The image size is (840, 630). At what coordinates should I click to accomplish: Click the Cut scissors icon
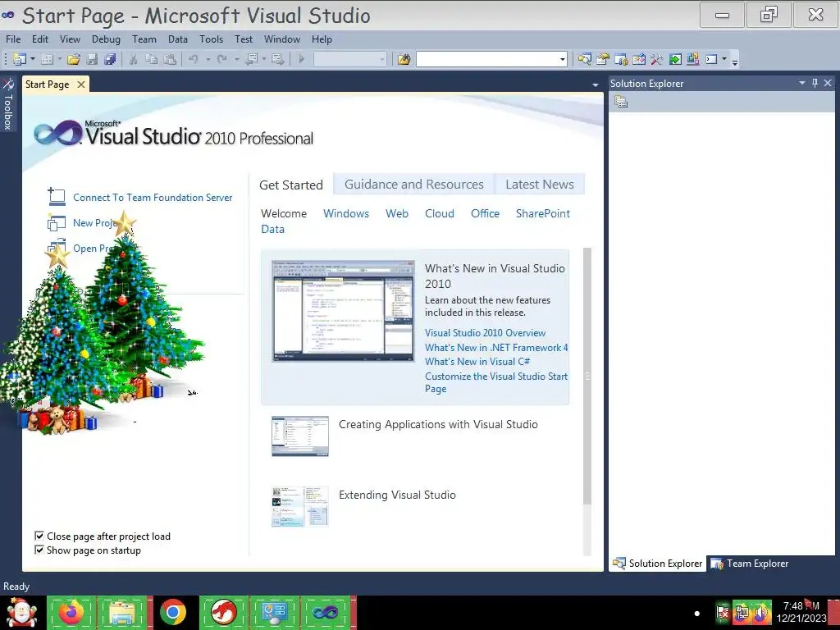pos(133,59)
